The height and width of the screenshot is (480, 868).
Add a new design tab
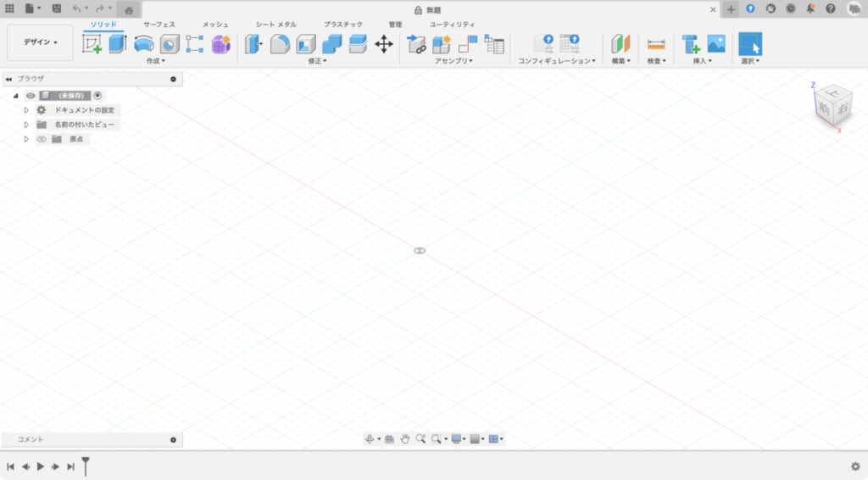(731, 9)
